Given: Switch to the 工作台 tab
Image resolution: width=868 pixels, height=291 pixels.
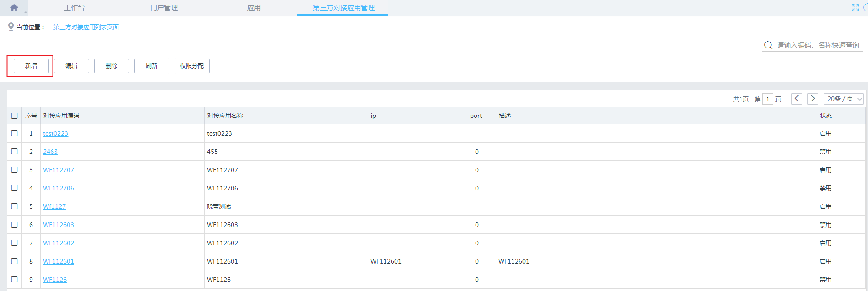Looking at the screenshot, I should [x=74, y=8].
